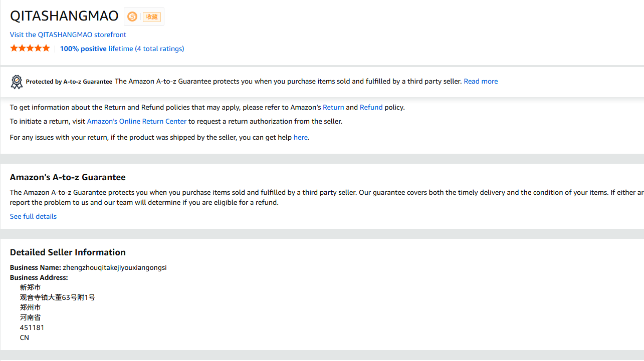Click the 'Protected by A-to-z Guarantee' label
The height and width of the screenshot is (361, 644).
click(x=69, y=82)
